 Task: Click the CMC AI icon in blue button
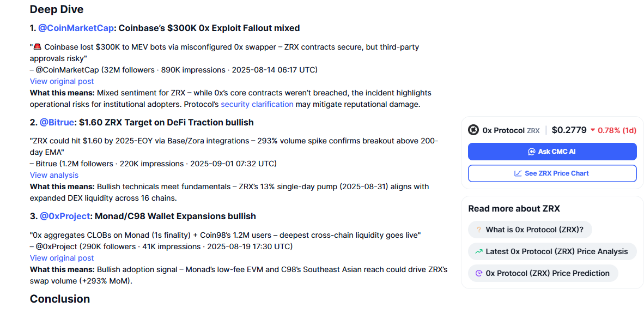pyautogui.click(x=531, y=152)
